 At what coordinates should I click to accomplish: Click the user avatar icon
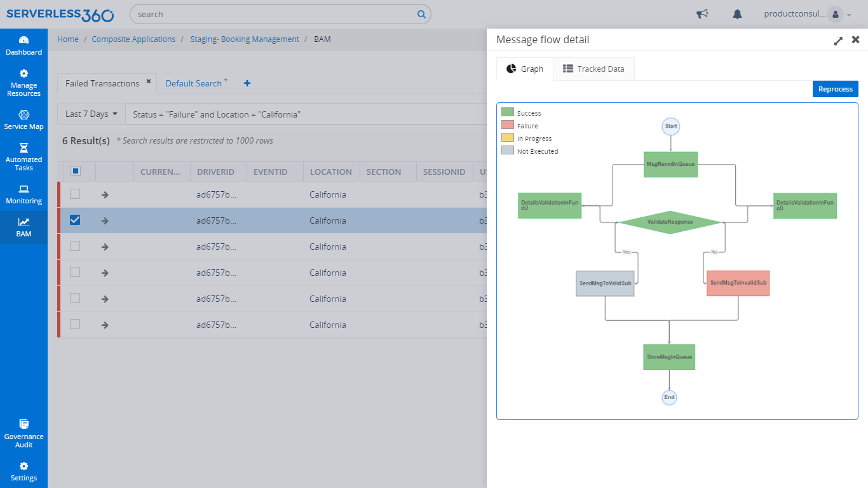click(835, 14)
